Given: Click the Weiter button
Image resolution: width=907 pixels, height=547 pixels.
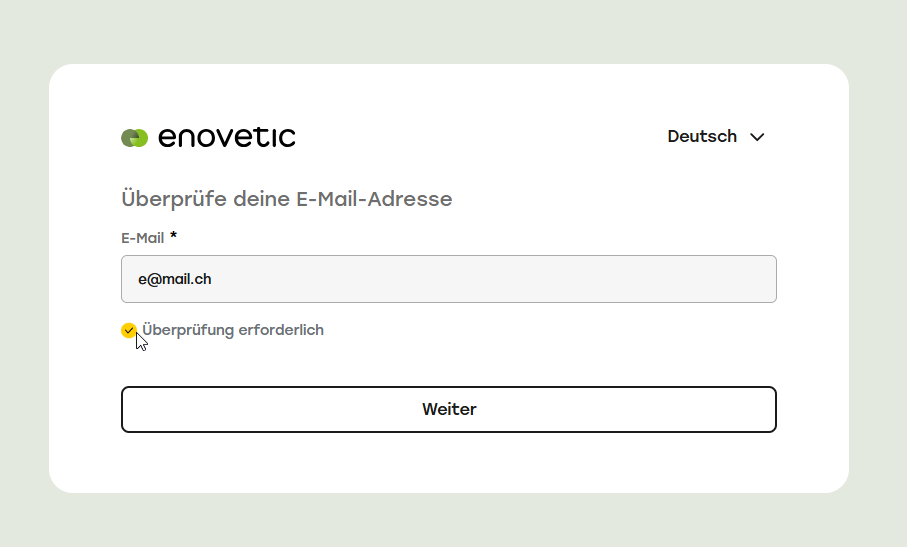Looking at the screenshot, I should tap(449, 409).
